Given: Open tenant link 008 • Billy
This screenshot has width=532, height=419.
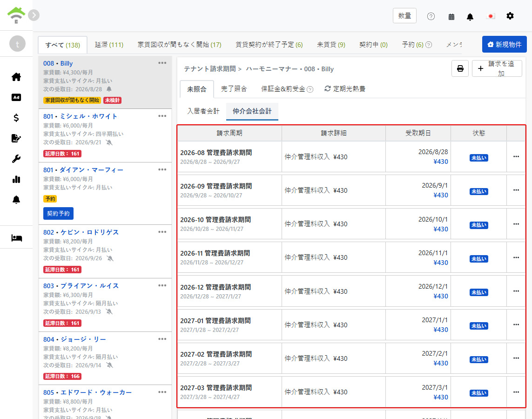Looking at the screenshot, I should (58, 63).
